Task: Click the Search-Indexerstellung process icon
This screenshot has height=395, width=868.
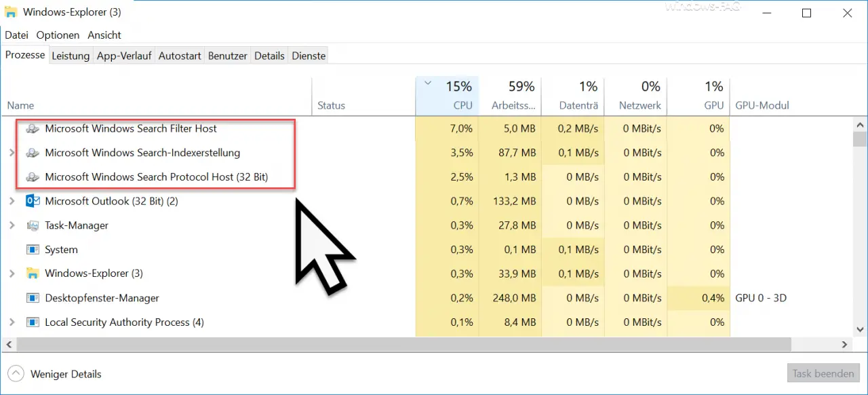Action: click(32, 153)
